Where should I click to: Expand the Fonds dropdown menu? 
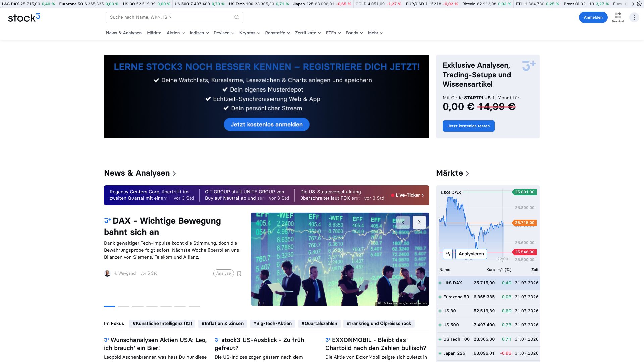click(x=355, y=33)
